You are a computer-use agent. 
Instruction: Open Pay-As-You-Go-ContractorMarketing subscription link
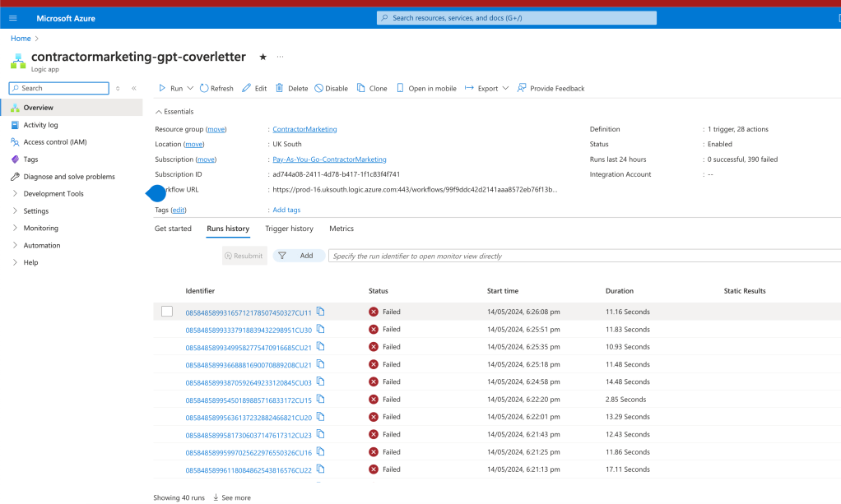click(x=329, y=160)
